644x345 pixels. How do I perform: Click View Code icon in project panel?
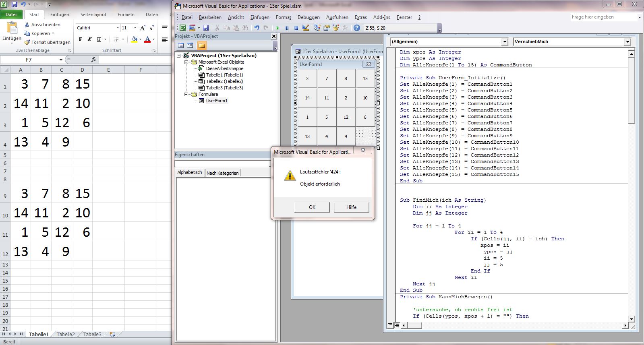click(x=181, y=45)
